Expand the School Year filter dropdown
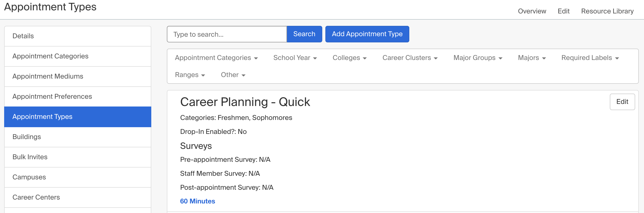Viewport: 644px width, 213px height. pos(295,58)
